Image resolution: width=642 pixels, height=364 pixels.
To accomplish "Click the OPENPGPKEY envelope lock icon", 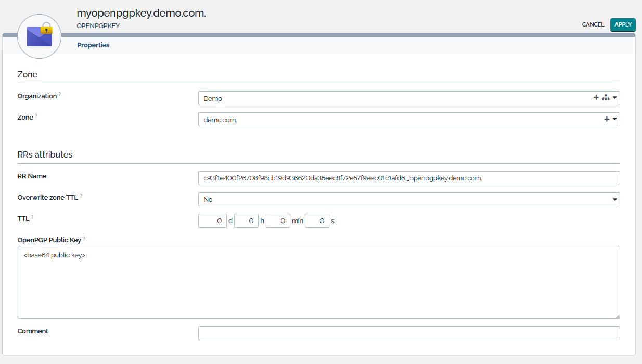I will tap(40, 36).
